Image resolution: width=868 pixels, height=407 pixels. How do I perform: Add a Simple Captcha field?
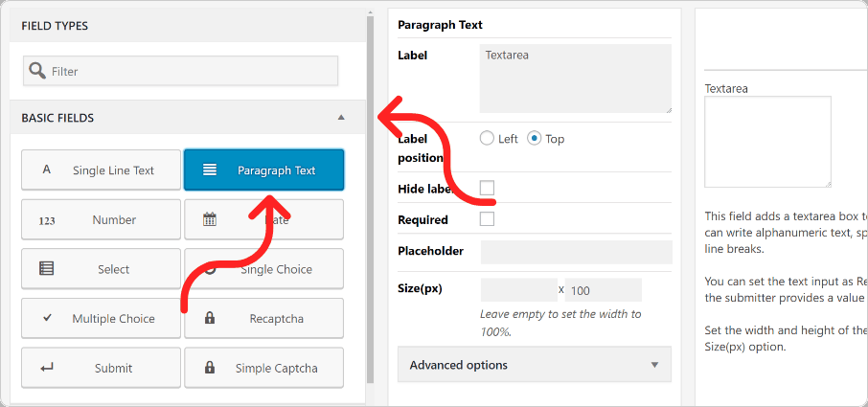pyautogui.click(x=264, y=367)
